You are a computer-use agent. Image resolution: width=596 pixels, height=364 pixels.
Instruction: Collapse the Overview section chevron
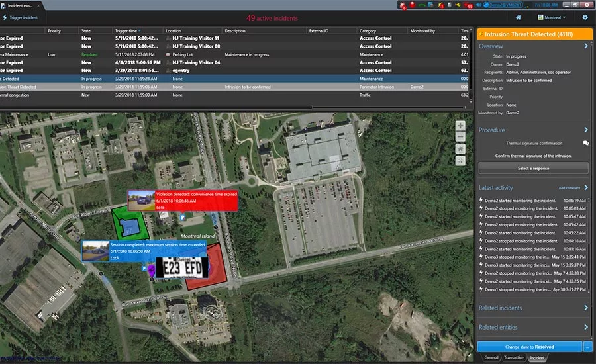(x=586, y=46)
